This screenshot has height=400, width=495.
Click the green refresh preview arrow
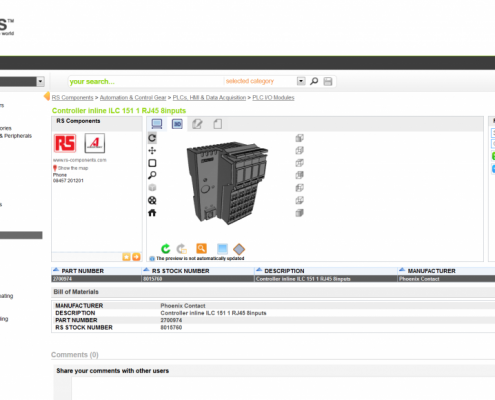click(x=166, y=249)
